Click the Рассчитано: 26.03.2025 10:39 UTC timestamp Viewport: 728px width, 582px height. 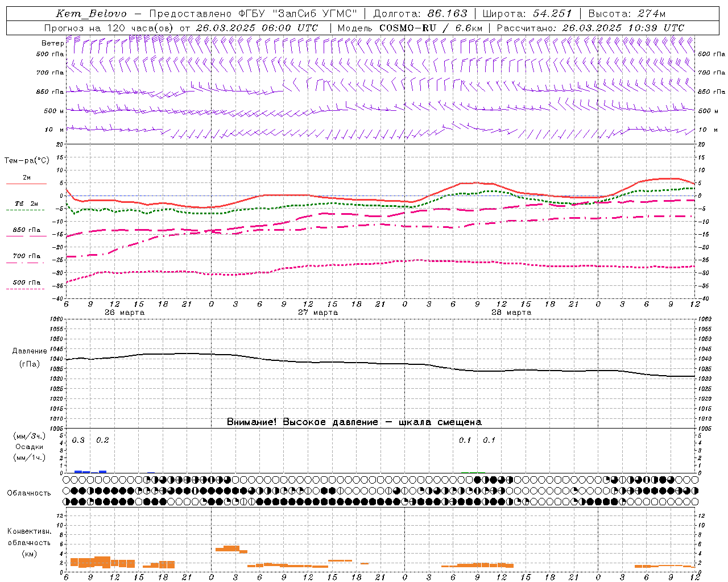click(590, 28)
